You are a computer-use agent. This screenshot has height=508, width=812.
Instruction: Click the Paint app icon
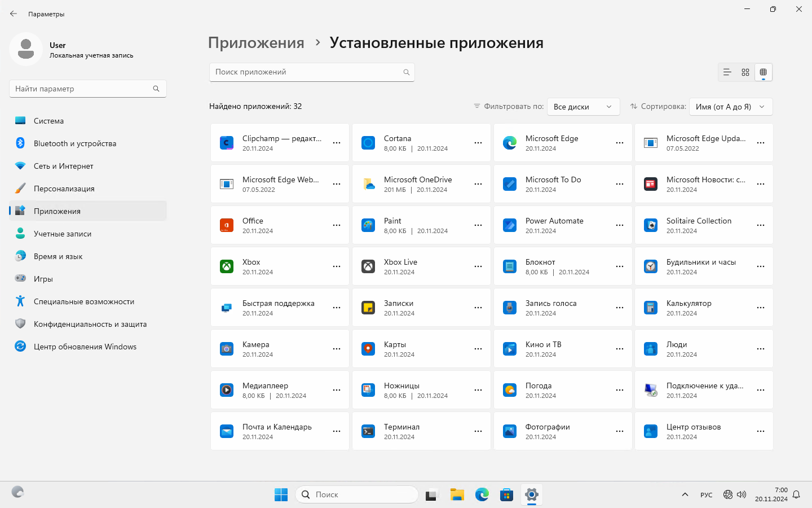tap(368, 225)
